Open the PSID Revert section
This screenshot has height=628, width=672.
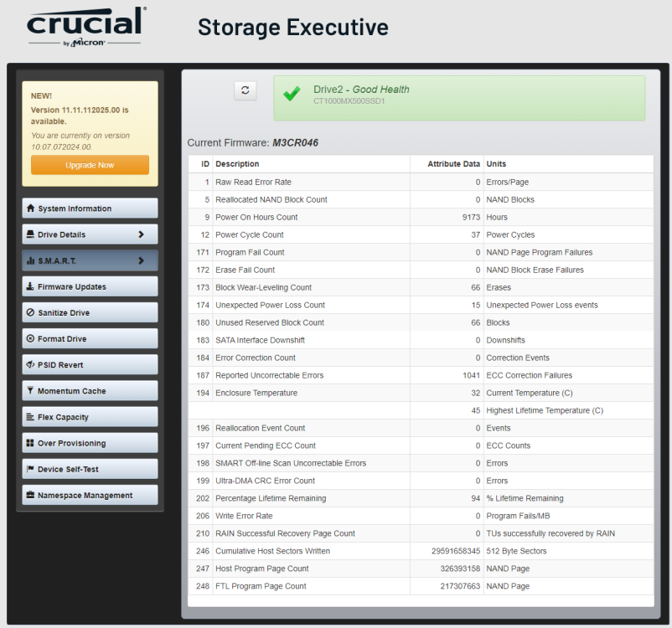tap(90, 364)
